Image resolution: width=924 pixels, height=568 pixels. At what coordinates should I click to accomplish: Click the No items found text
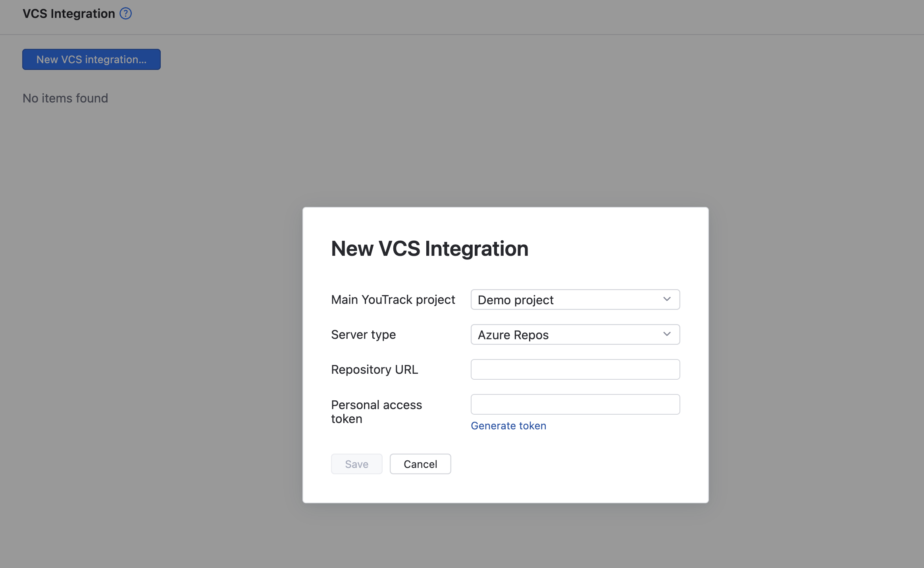(x=65, y=98)
